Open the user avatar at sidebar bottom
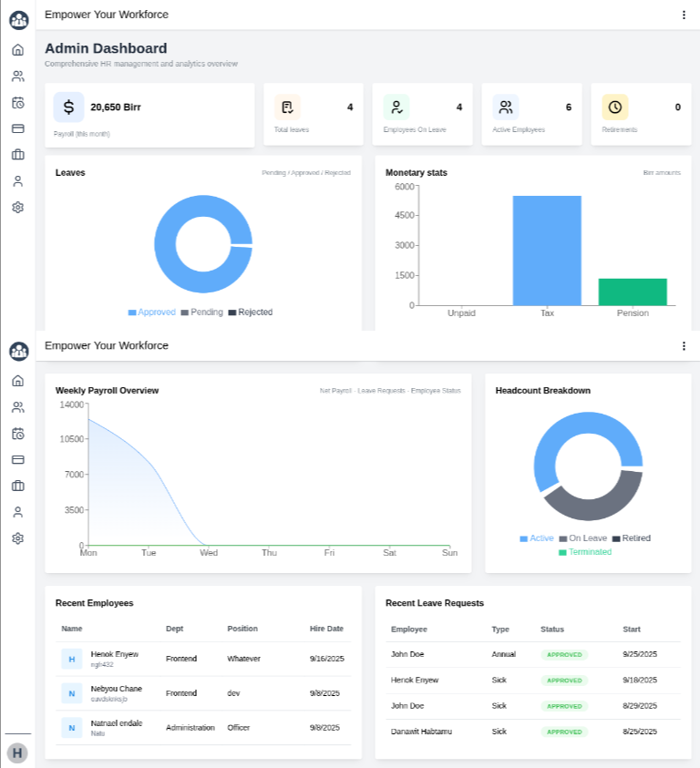Screen dimensions: 700x768 click(x=17, y=753)
